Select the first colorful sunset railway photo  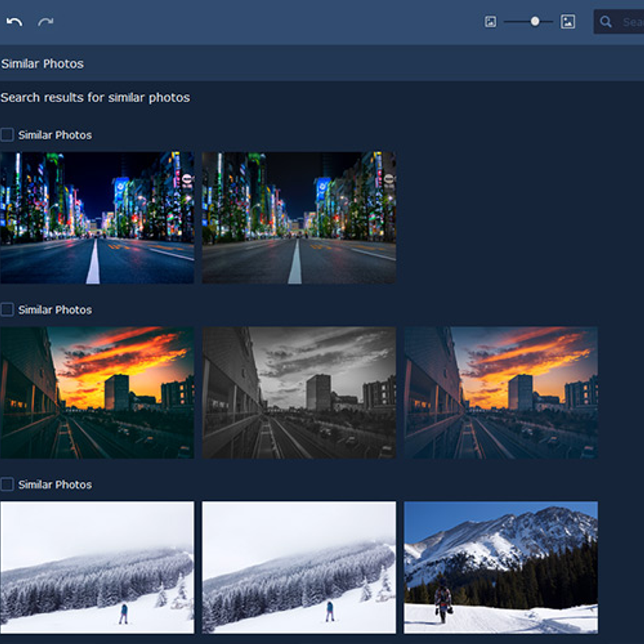pyautogui.click(x=97, y=392)
